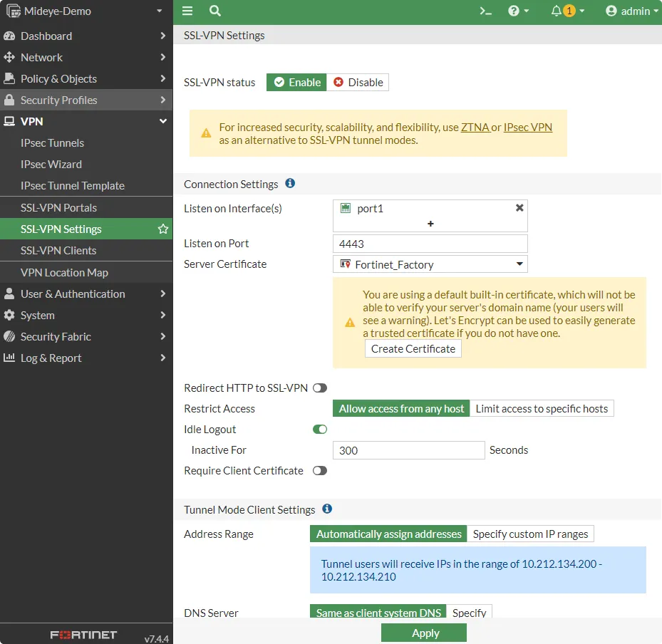Enable the Redirect HTTP to SSL-VPN toggle
This screenshot has width=662, height=644.
pyautogui.click(x=319, y=388)
